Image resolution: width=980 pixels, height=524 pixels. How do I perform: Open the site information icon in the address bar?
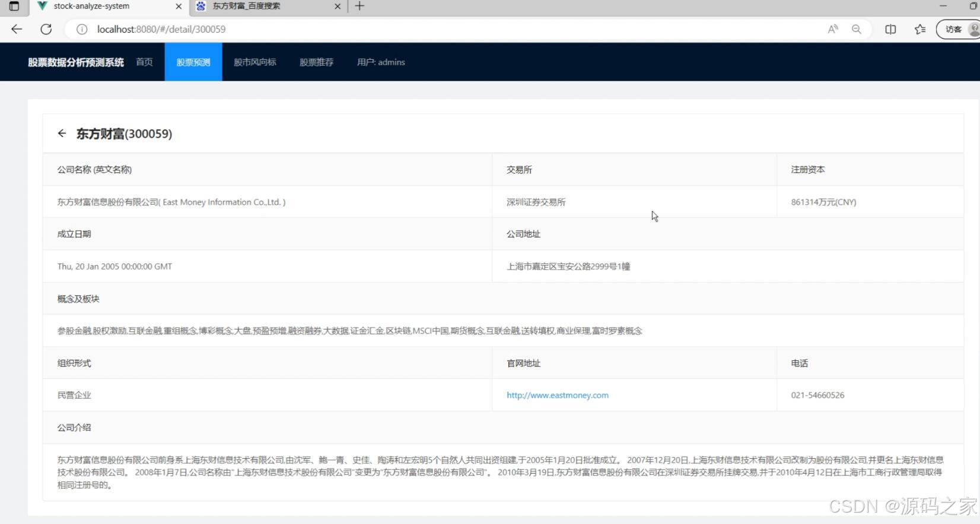point(82,29)
